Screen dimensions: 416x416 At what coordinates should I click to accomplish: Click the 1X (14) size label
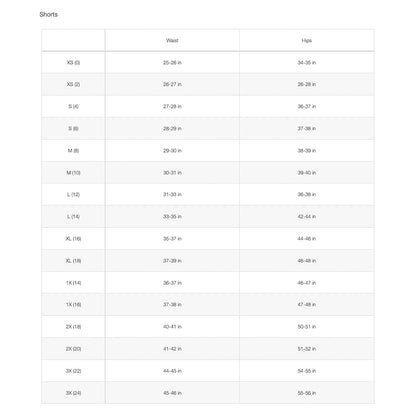[x=73, y=283]
